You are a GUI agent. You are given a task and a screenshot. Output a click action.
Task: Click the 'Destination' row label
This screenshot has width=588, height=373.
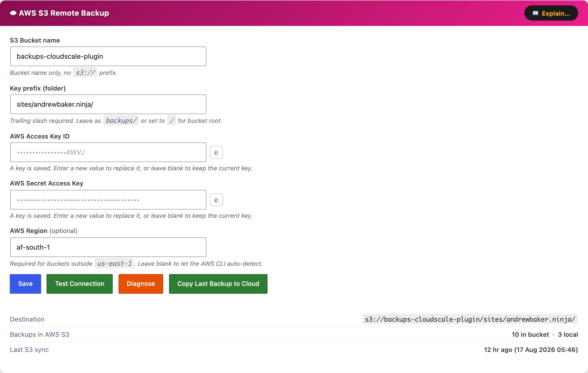[27, 319]
